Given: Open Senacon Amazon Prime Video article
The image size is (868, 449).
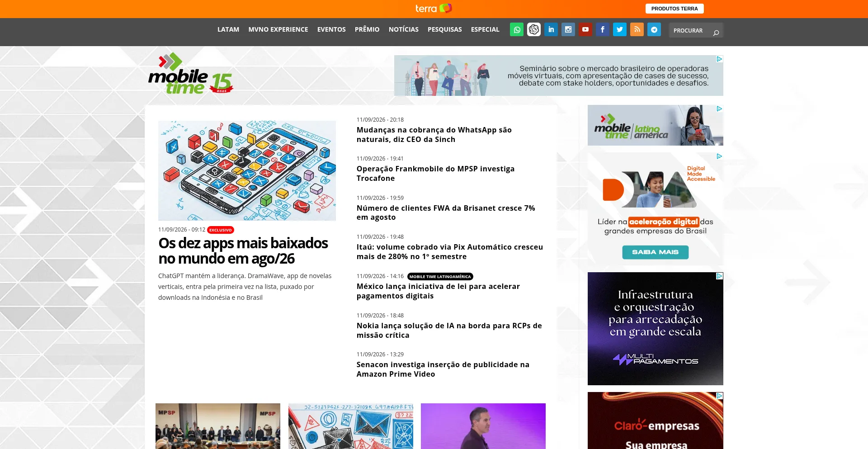Looking at the screenshot, I should (443, 369).
